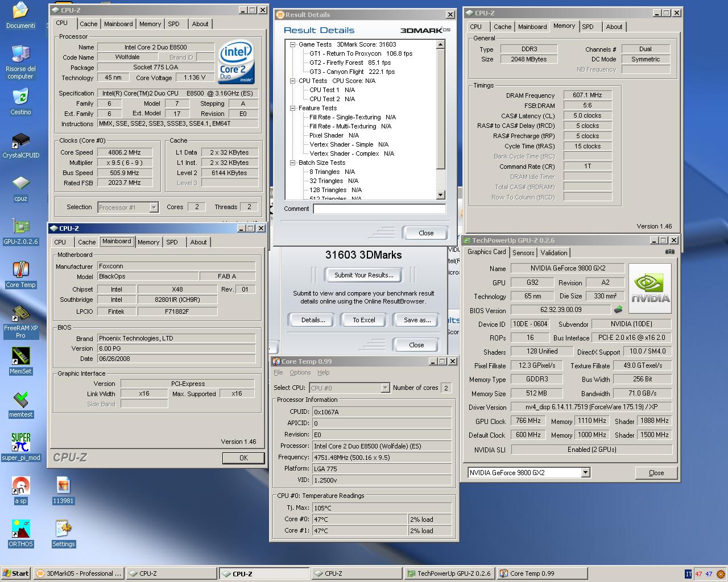Image resolution: width=728 pixels, height=582 pixels.
Task: Collapse the CPU Tests tree node
Action: pyautogui.click(x=293, y=81)
